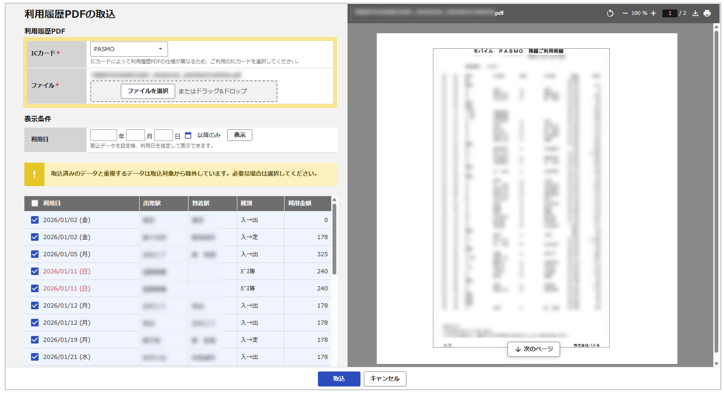Go to 次のページ in PDF preview
Screen dimensions: 724x395
tap(534, 349)
